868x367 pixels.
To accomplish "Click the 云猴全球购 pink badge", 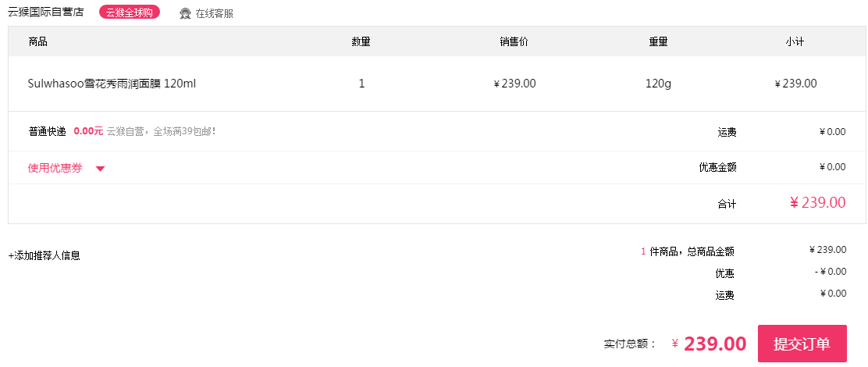I will click(x=130, y=12).
